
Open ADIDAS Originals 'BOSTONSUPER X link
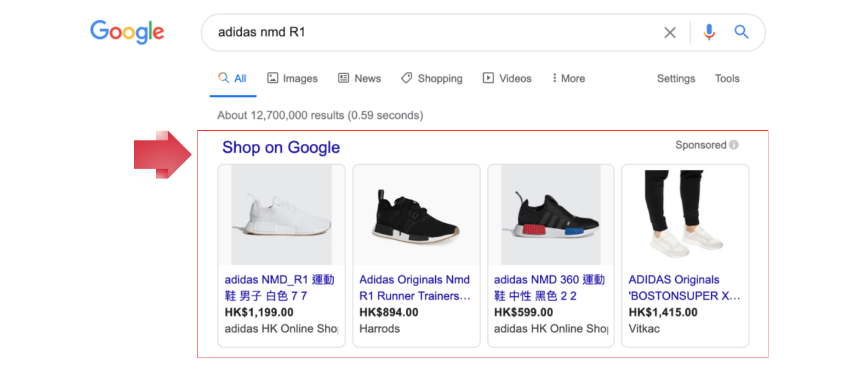coord(684,288)
